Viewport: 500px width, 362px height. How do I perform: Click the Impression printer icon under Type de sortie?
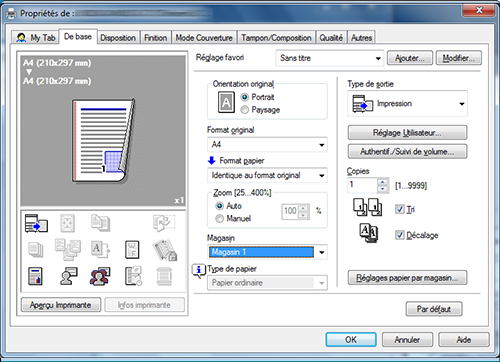tap(363, 104)
